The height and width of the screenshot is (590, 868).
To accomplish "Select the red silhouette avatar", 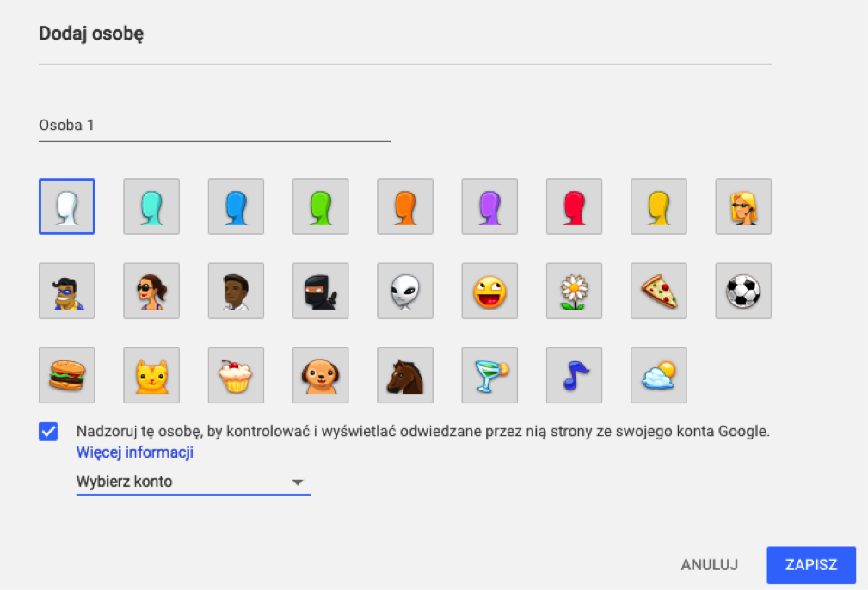I will [574, 206].
